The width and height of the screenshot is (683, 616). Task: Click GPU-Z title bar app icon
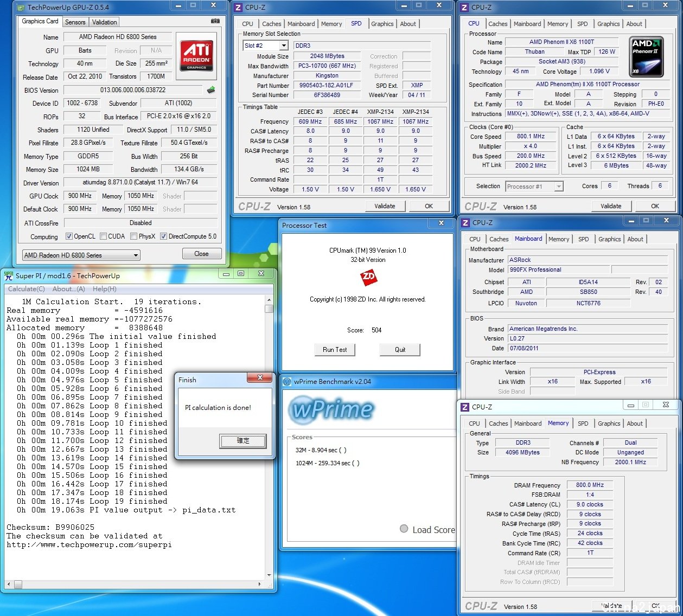click(21, 7)
